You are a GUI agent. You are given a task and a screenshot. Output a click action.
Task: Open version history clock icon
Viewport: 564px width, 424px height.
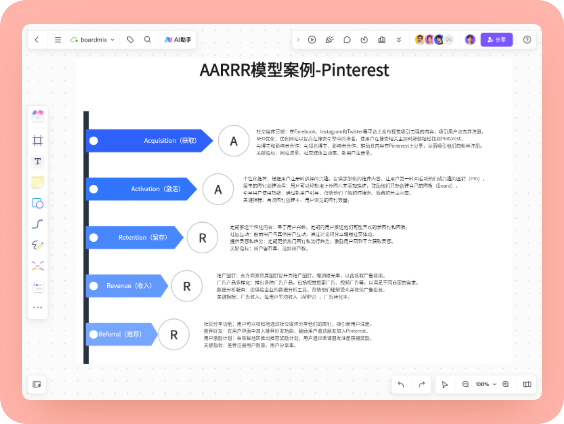pos(364,40)
